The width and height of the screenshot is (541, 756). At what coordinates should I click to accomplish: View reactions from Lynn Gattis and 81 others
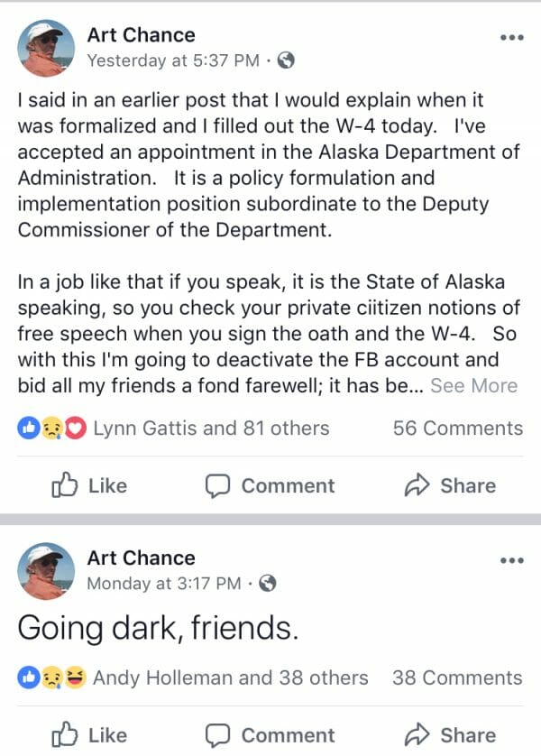[210, 429]
